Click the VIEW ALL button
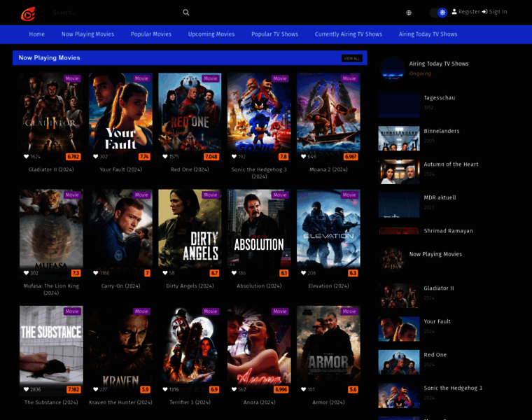This screenshot has height=420, width=532. 352,58
